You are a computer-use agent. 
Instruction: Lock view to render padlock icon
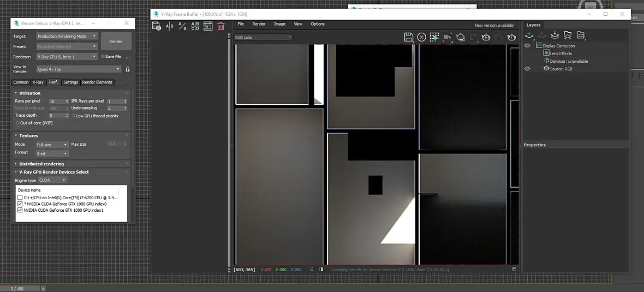tap(127, 69)
